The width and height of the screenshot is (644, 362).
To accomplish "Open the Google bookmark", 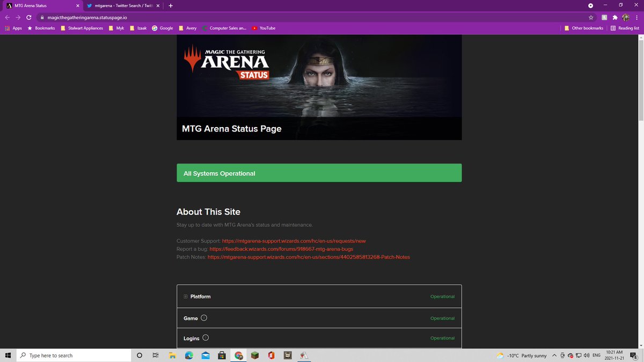I will (163, 28).
